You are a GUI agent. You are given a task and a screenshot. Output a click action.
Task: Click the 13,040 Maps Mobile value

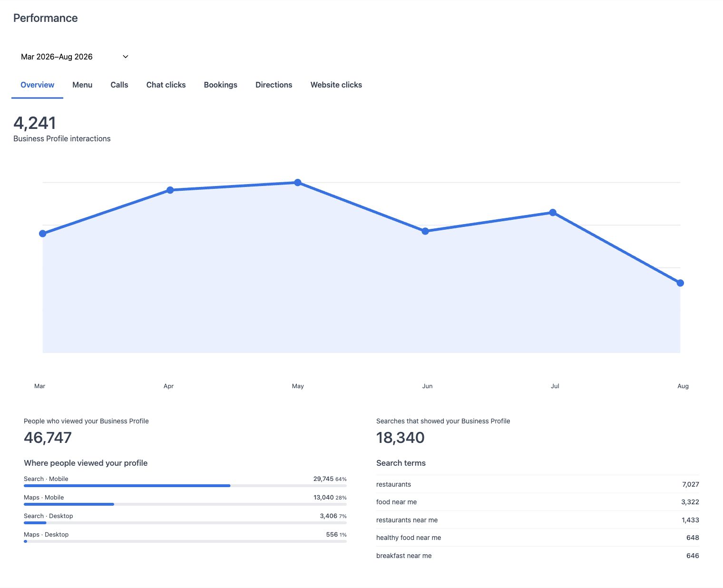point(323,498)
